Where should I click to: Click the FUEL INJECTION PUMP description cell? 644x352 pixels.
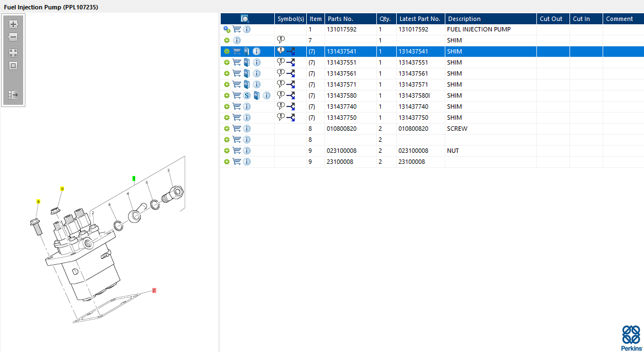click(491, 30)
